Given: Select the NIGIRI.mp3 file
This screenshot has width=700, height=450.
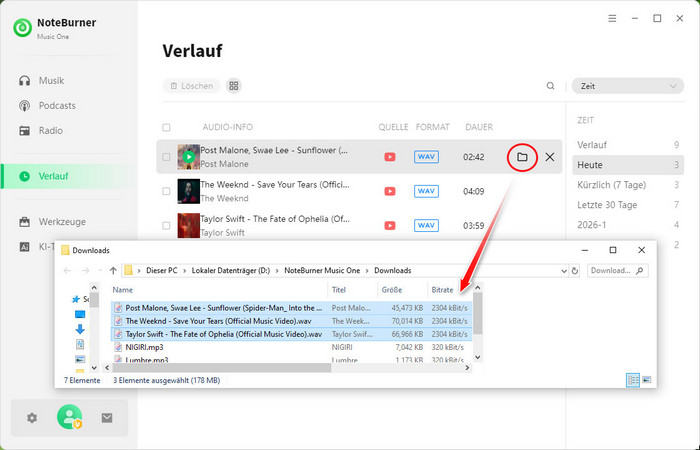Looking at the screenshot, I should coord(292,347).
